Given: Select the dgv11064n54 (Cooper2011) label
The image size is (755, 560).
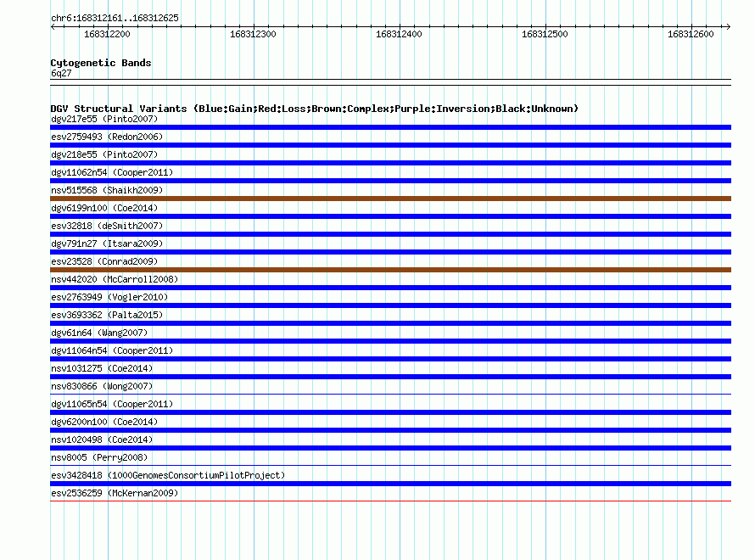Looking at the screenshot, I should (112, 350).
